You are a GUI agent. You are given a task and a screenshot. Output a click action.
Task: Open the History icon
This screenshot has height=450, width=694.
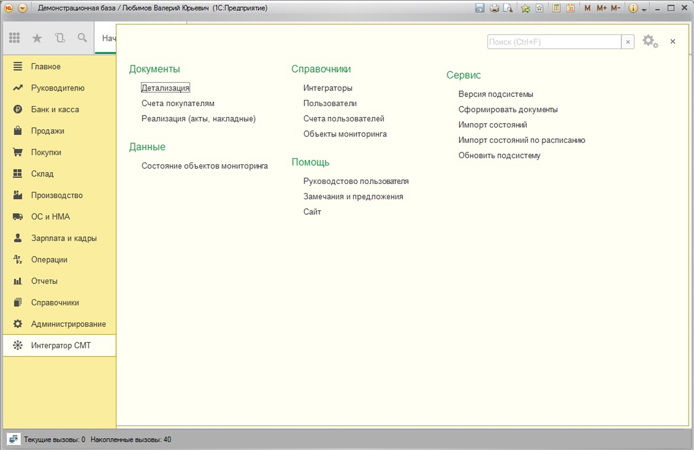coord(60,38)
